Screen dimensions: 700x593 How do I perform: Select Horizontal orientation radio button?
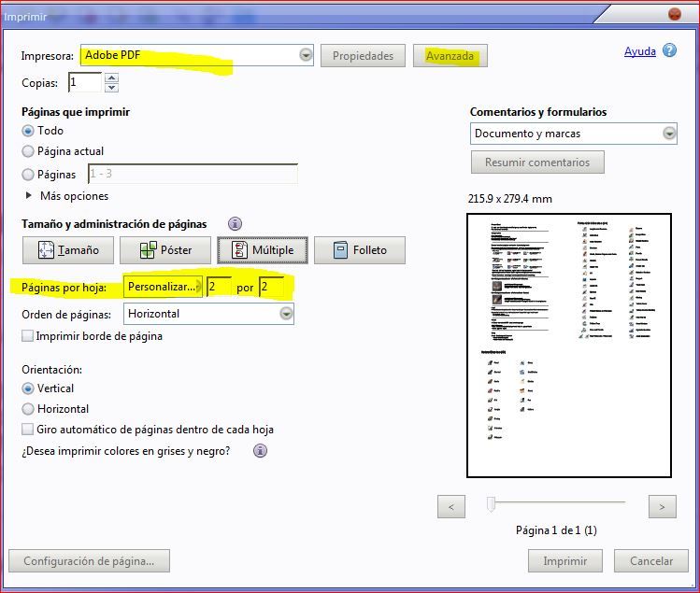pyautogui.click(x=28, y=409)
